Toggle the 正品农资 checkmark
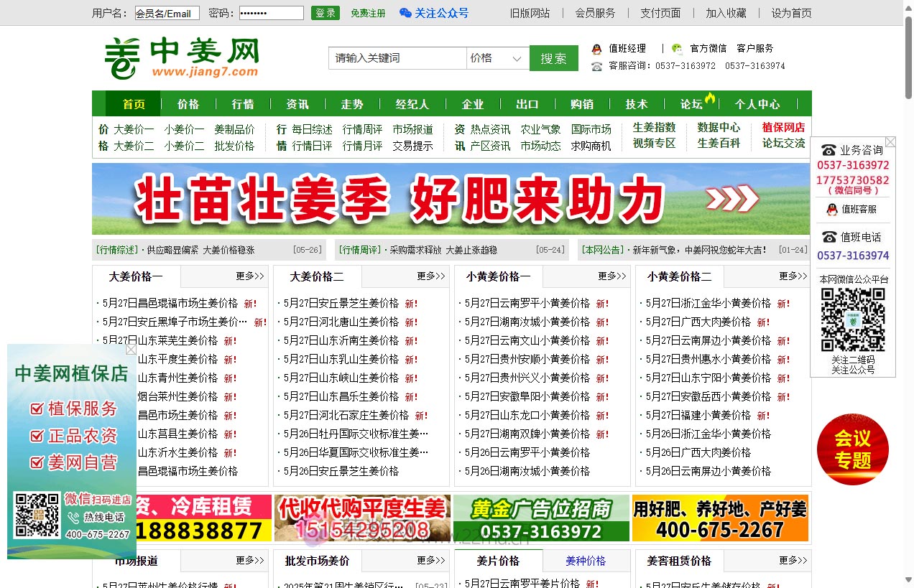The height and width of the screenshot is (588, 914). tap(37, 434)
